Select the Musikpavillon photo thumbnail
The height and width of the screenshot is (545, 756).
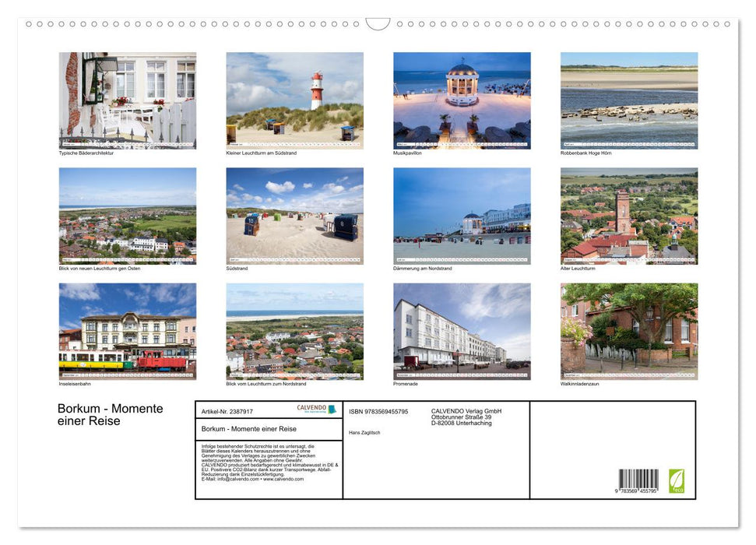[462, 100]
